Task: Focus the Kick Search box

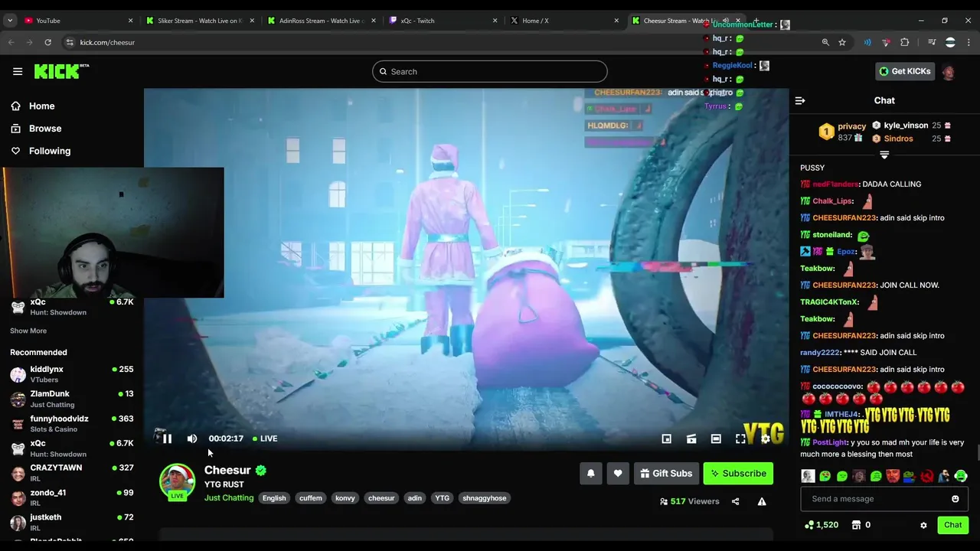Action: coord(490,71)
